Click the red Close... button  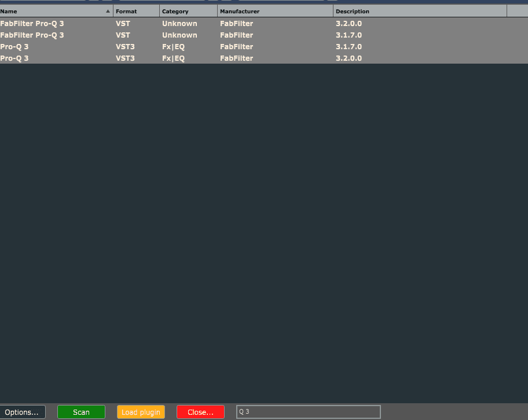click(200, 412)
